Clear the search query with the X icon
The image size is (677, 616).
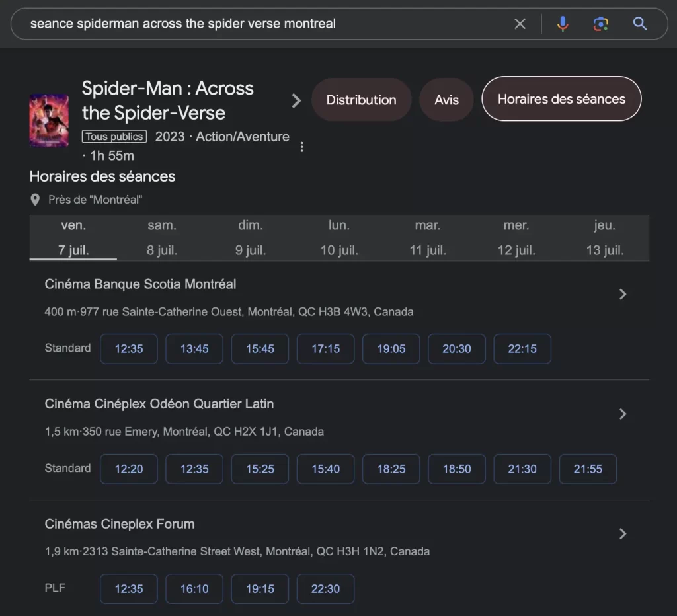point(520,24)
